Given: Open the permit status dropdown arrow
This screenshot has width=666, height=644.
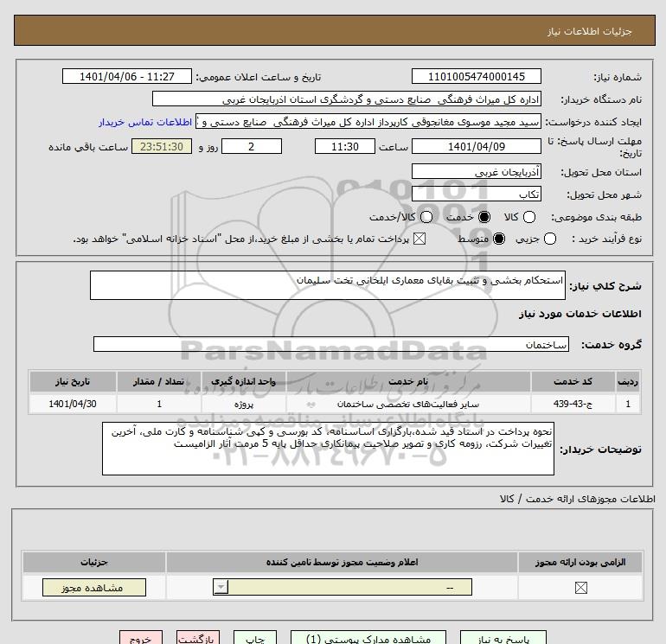Looking at the screenshot, I should click(x=221, y=587).
